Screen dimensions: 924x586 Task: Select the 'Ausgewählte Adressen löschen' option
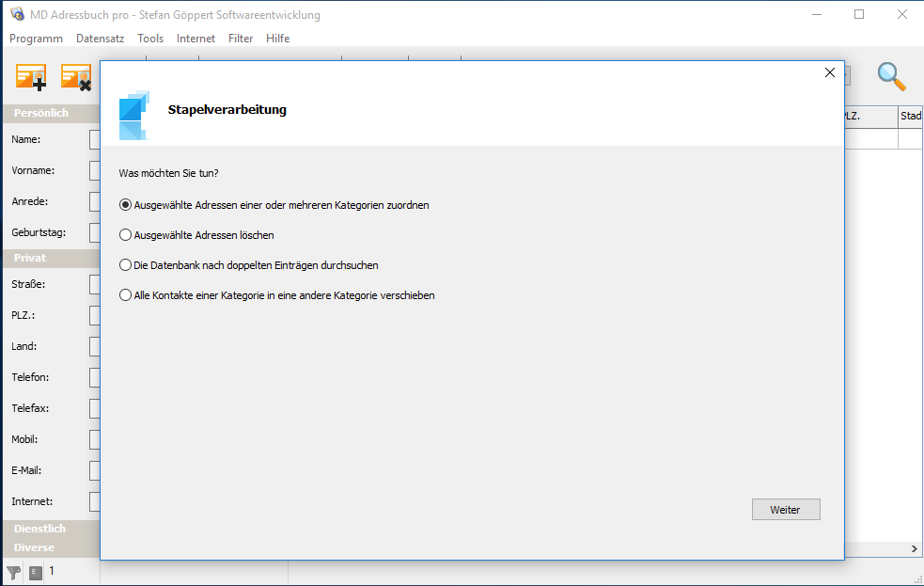[x=126, y=235]
